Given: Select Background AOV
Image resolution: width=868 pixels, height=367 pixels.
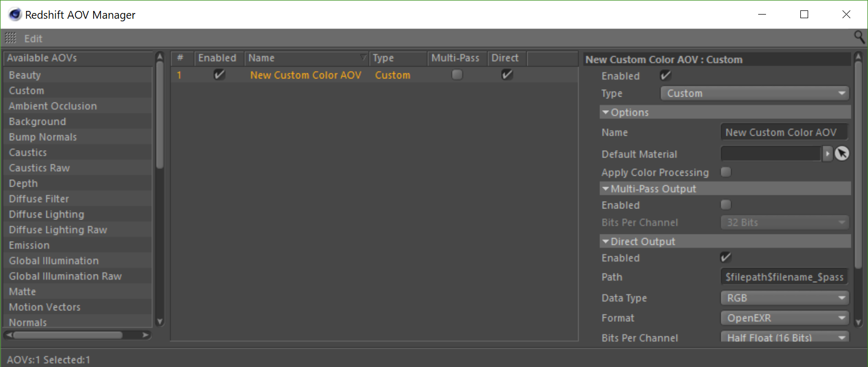Looking at the screenshot, I should pos(78,122).
